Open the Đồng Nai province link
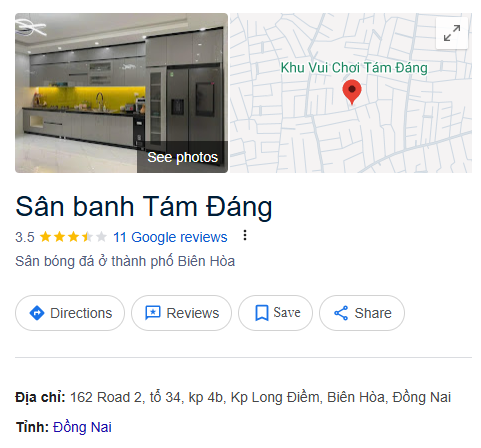Viewport: 481px width, 448px height. point(82,427)
